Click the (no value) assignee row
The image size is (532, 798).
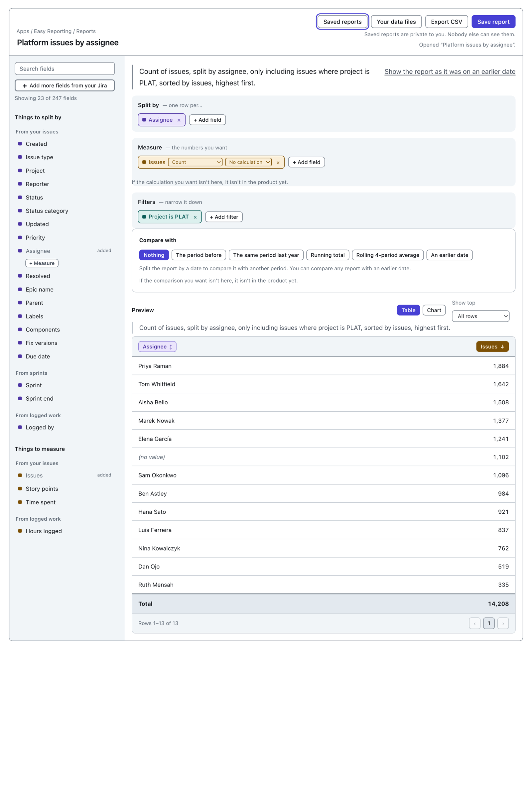pos(323,457)
